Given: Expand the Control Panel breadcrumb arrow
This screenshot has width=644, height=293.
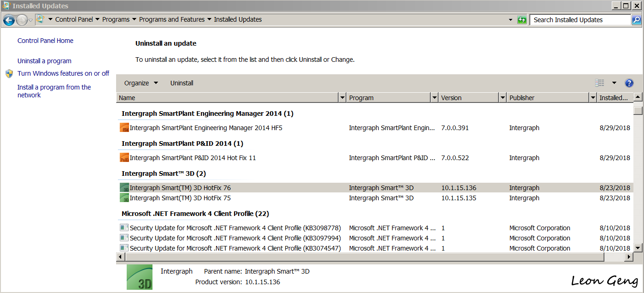Looking at the screenshot, I should tap(97, 20).
